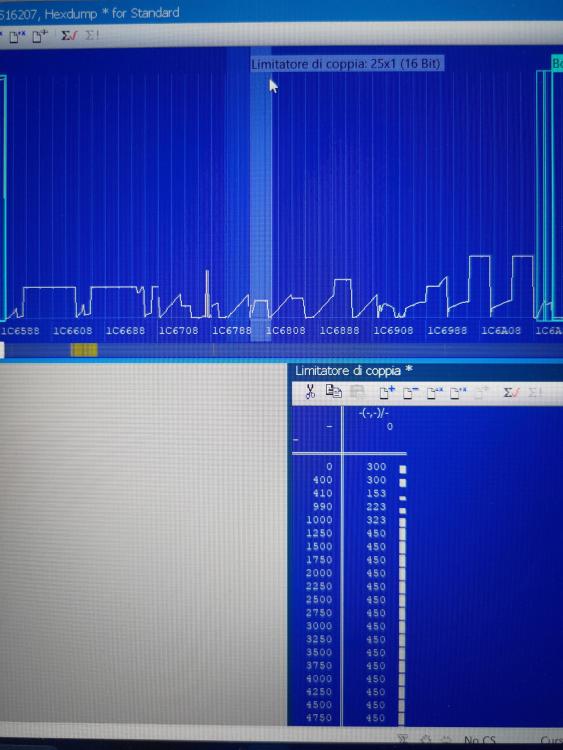The image size is (563, 750).
Task: Select the value 153 at axis 410
Action: point(376,493)
